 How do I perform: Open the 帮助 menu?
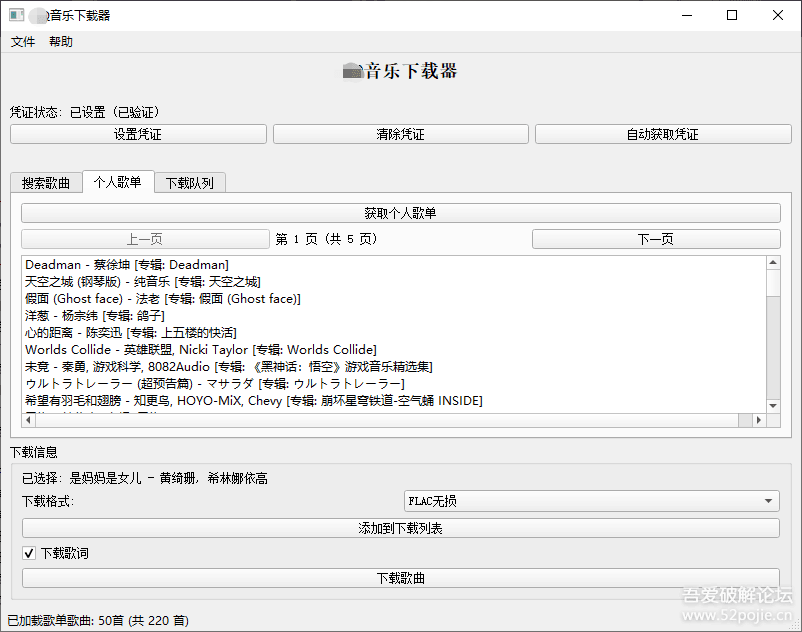point(60,41)
